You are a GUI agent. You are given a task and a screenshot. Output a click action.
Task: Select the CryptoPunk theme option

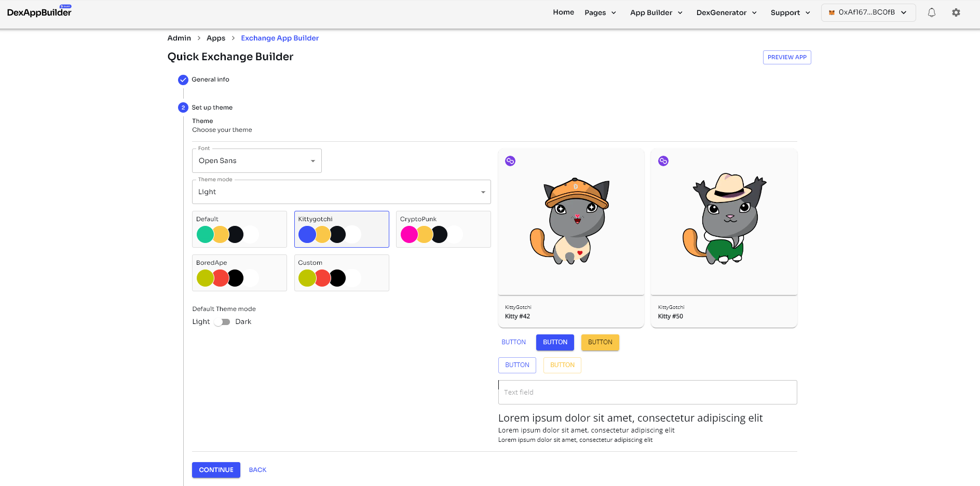(443, 229)
